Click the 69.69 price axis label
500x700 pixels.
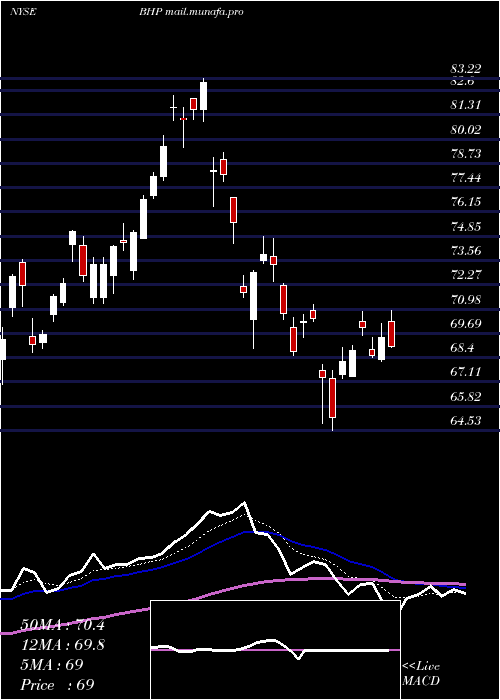466,324
